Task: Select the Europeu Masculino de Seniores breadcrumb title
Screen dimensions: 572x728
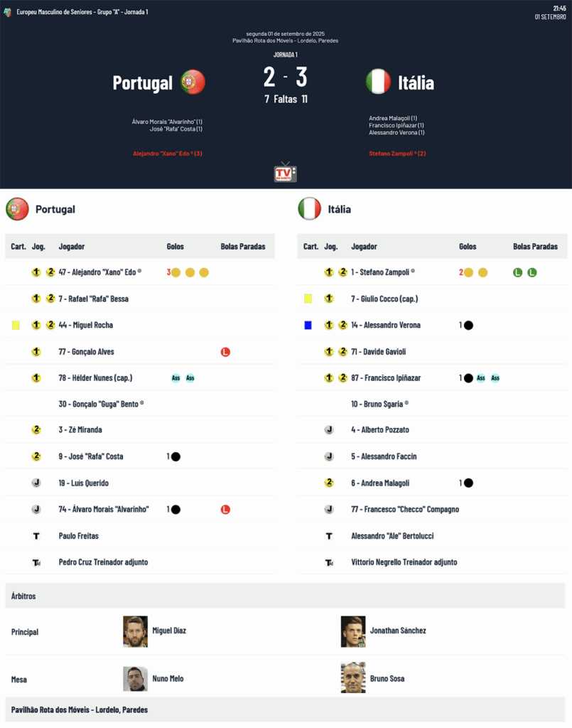Action: point(82,12)
